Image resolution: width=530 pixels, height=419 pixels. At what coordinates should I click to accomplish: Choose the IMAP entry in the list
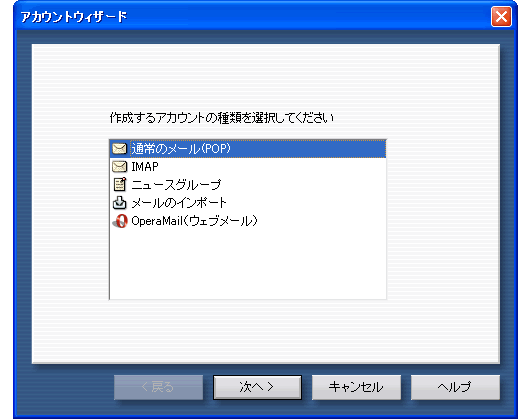click(248, 167)
